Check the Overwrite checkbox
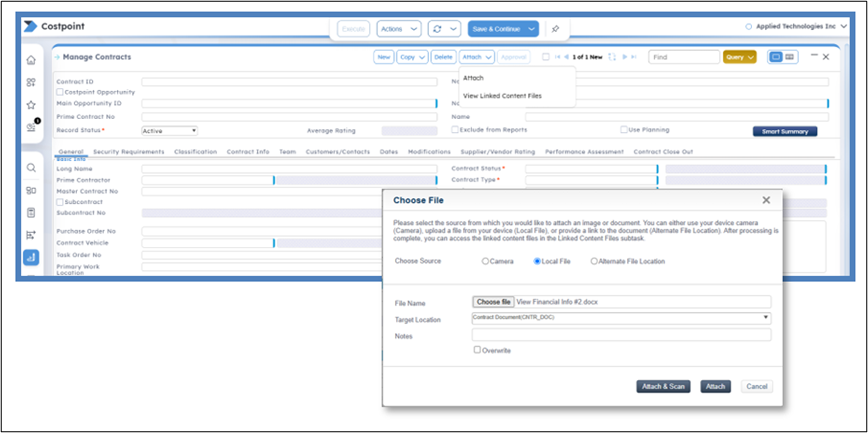This screenshot has width=868, height=433. click(x=478, y=350)
